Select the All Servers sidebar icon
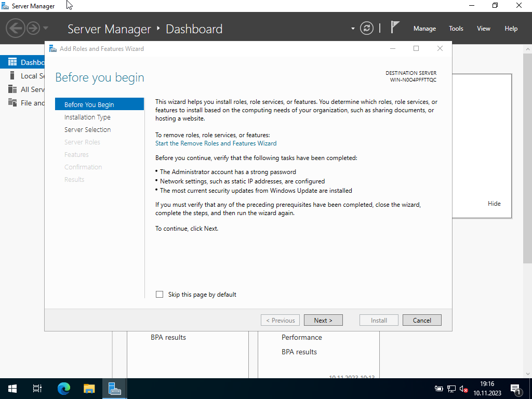 (x=12, y=89)
